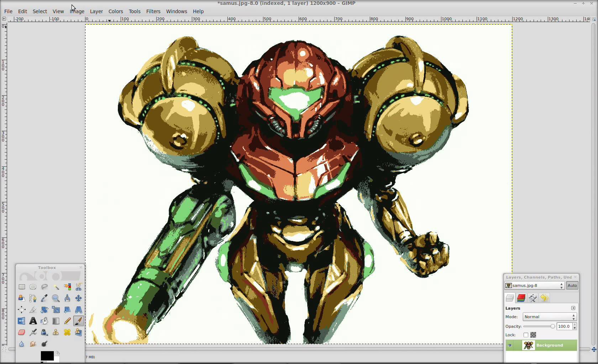Select the Move tool
The image size is (598, 364).
pos(79,298)
